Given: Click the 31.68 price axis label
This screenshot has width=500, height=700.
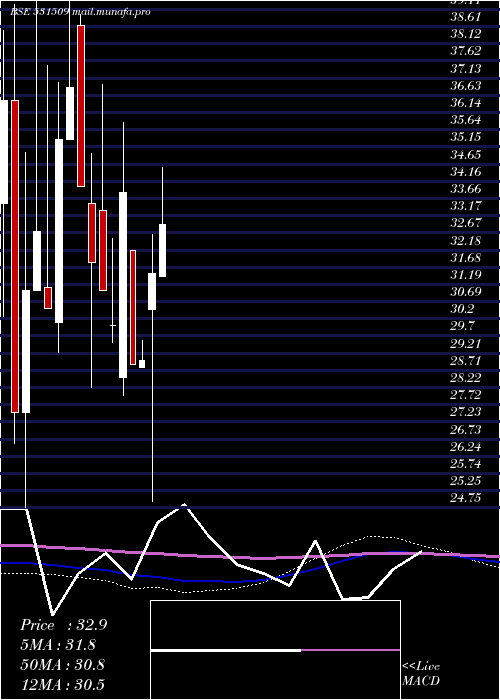Looking at the screenshot, I should point(466,258).
